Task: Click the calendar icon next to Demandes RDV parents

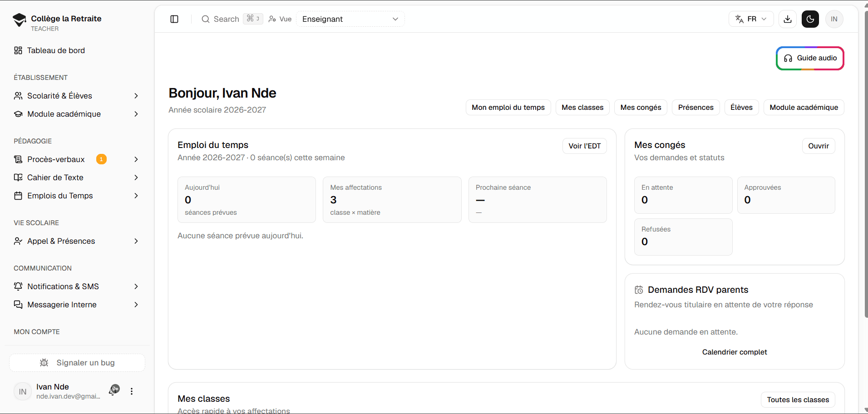Action: click(x=639, y=290)
